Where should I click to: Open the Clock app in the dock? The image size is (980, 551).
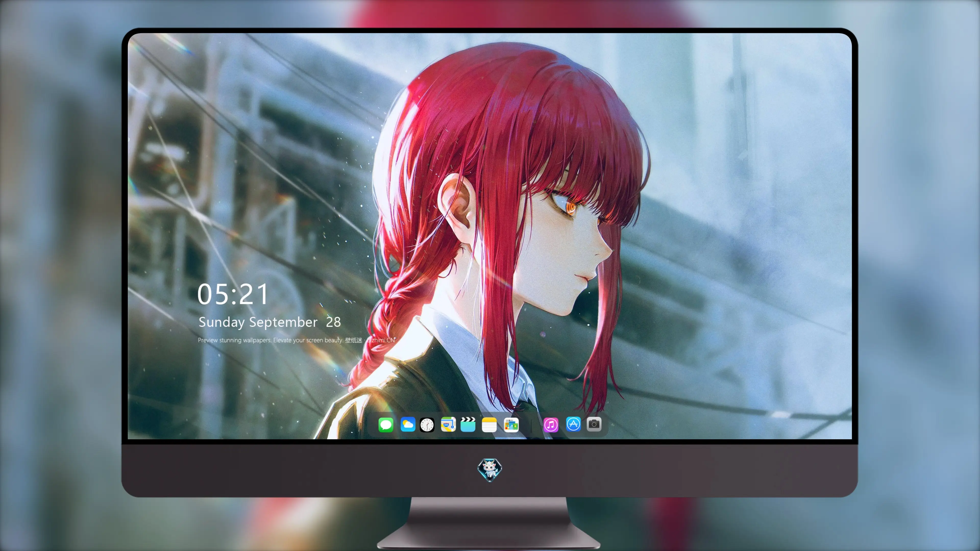point(427,425)
